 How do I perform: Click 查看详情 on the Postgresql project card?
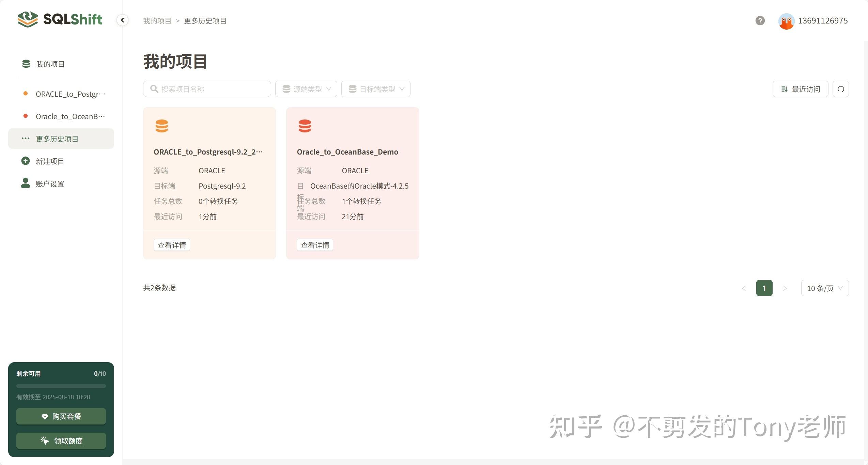pyautogui.click(x=172, y=245)
